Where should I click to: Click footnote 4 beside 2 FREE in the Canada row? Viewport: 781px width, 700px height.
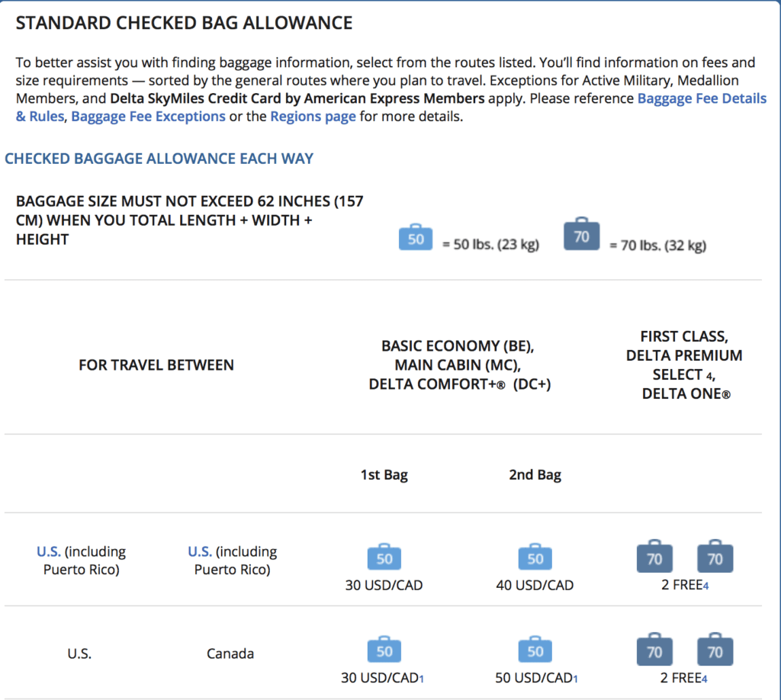(704, 679)
